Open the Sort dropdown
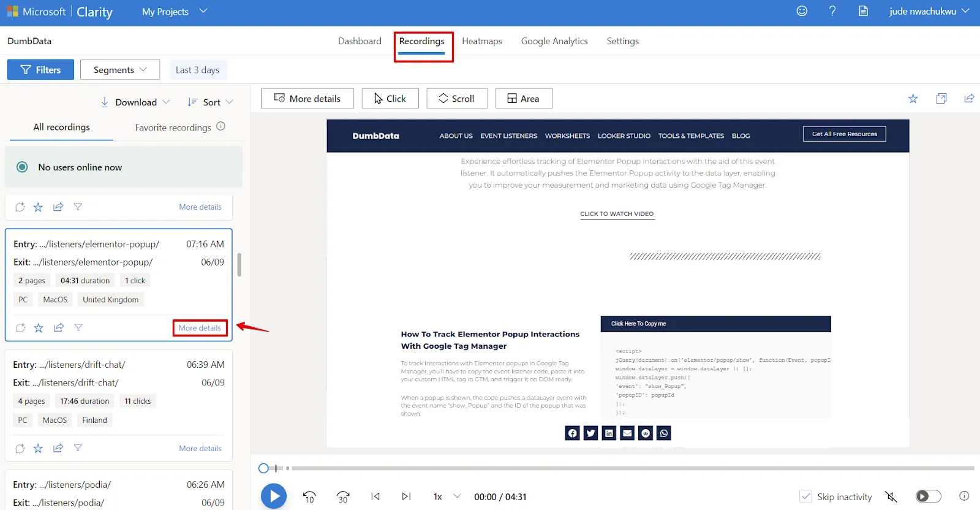 pyautogui.click(x=210, y=102)
